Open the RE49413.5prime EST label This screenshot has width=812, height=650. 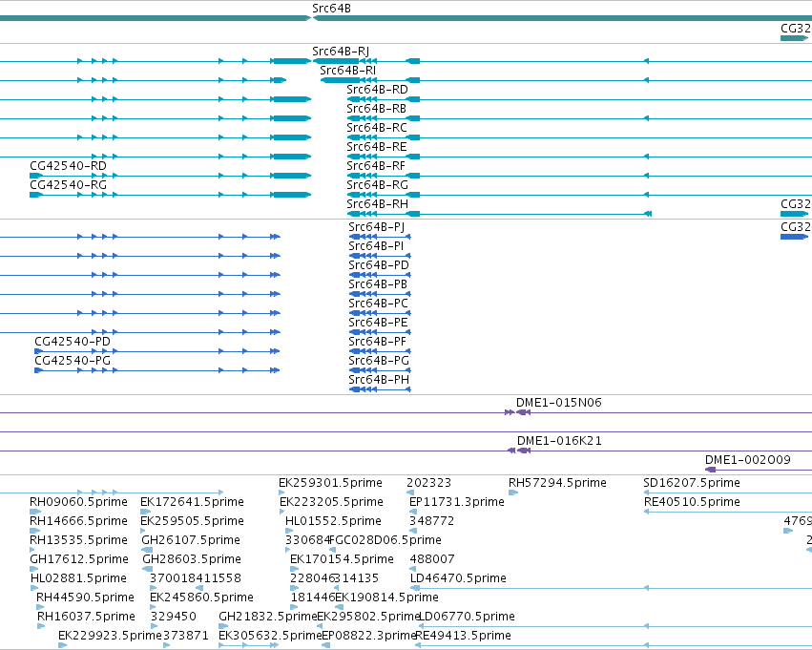(463, 637)
